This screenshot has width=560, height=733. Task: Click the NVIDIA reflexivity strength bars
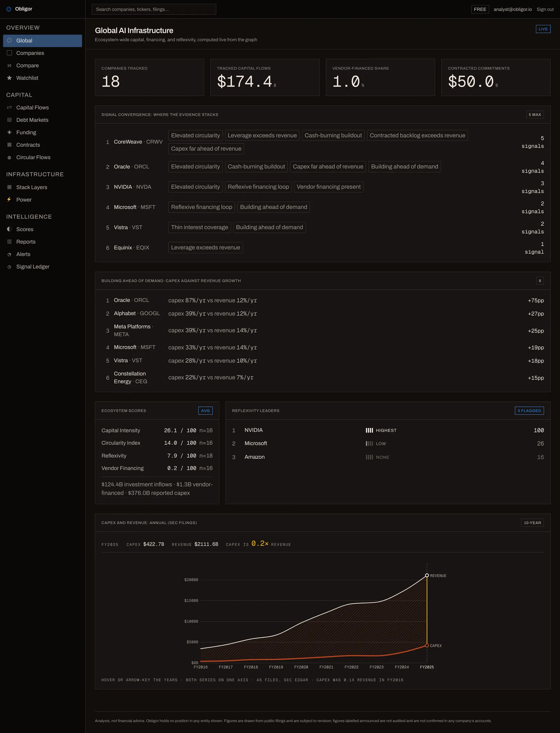[369, 430]
